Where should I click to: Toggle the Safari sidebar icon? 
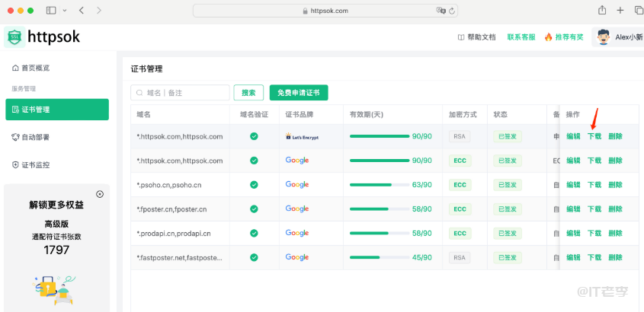coord(51,11)
